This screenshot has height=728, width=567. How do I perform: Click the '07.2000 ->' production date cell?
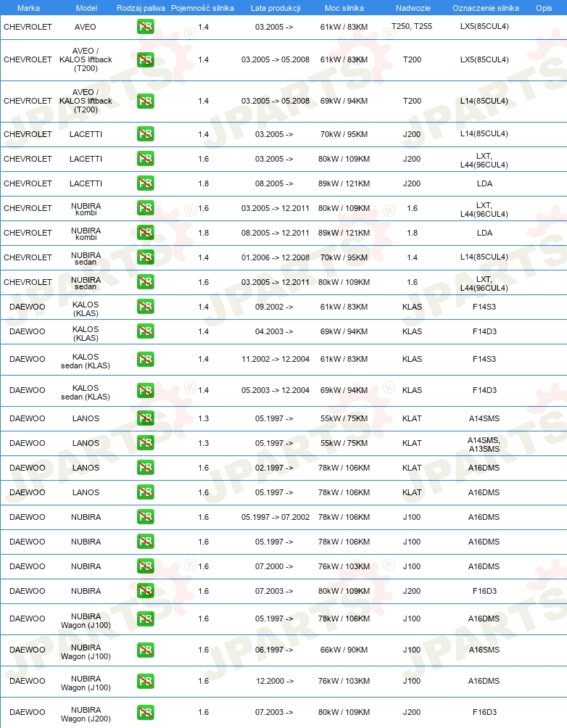click(x=274, y=566)
